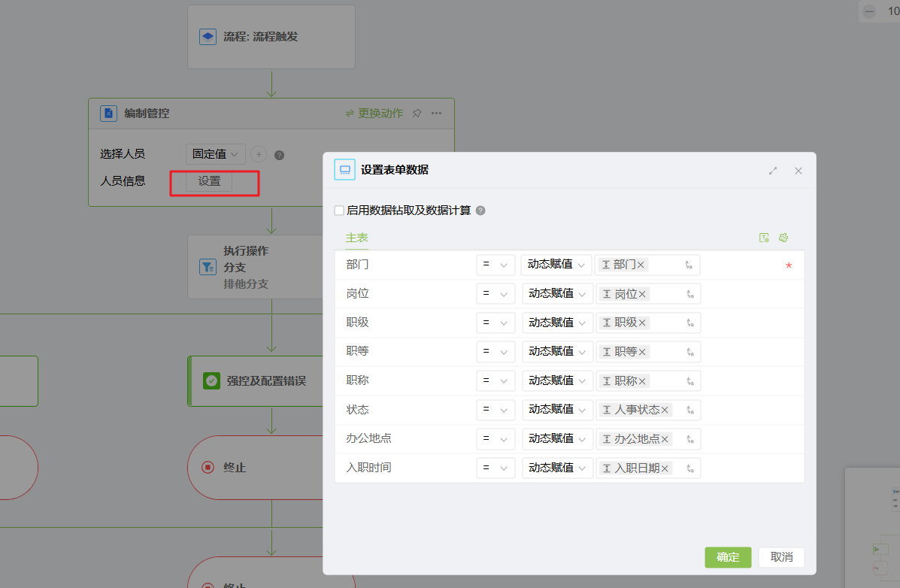Open the 动态赋值 dropdown in 职级 row
This screenshot has width=900, height=588.
[556, 323]
